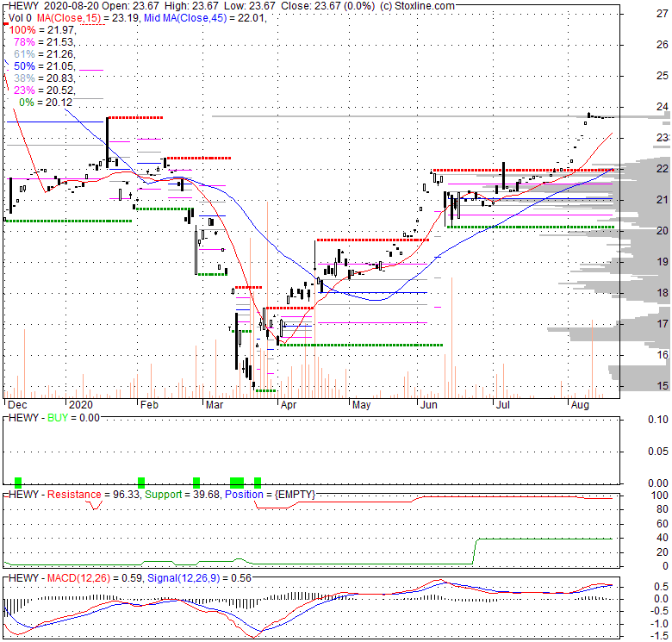The width and height of the screenshot is (672, 642).
Task: Click the Jun label on time axis
Action: tap(428, 405)
